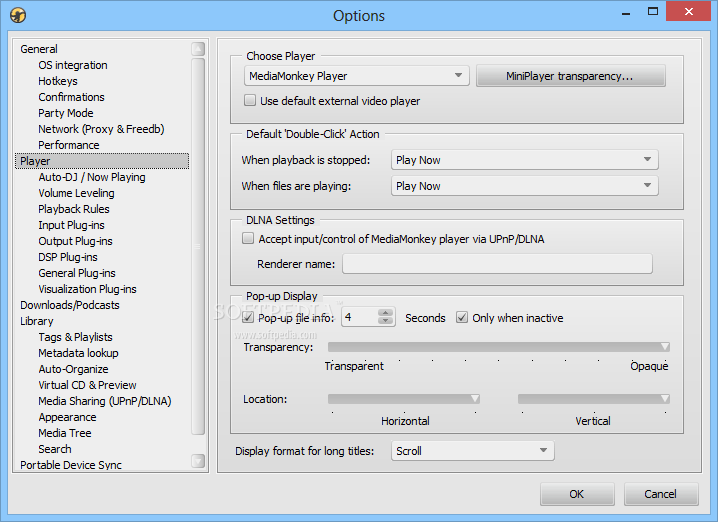
Task: Select Search settings item
Action: [55, 450]
